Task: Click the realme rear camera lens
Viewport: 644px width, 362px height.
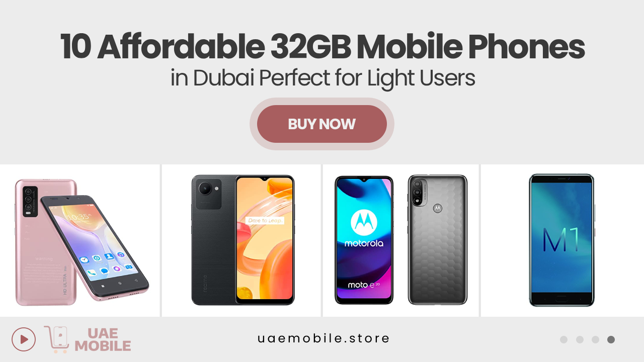Action: (205, 189)
